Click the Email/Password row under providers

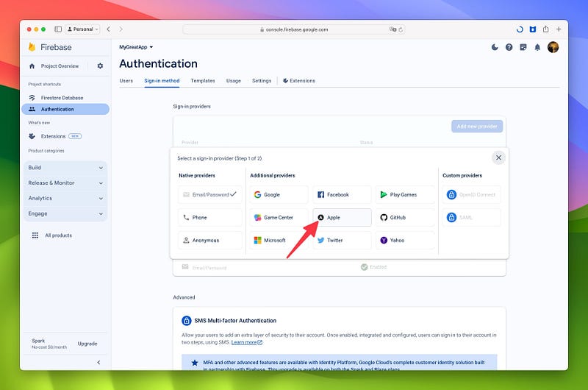(x=340, y=267)
